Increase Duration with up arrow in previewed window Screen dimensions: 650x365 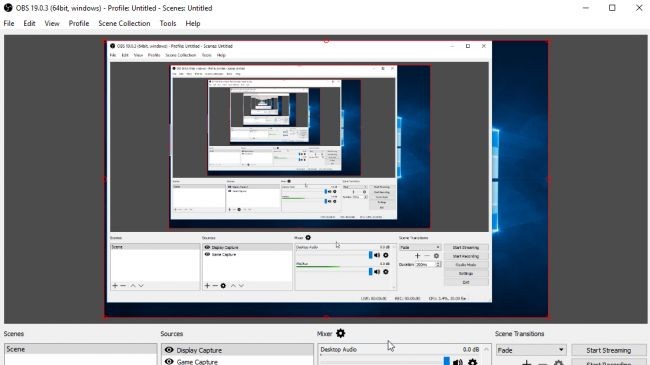pyautogui.click(x=438, y=263)
